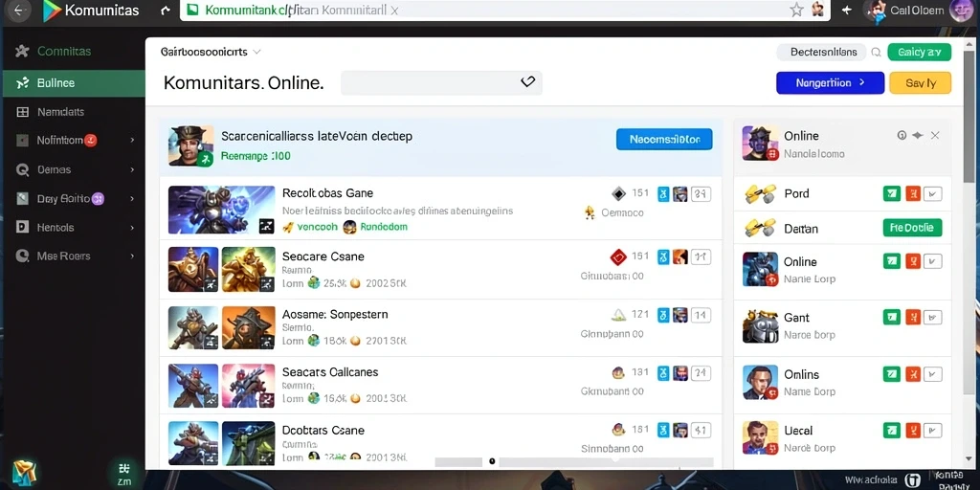This screenshot has height=490, width=980.
Task: Click the bookmark star in address bar
Action: [796, 10]
